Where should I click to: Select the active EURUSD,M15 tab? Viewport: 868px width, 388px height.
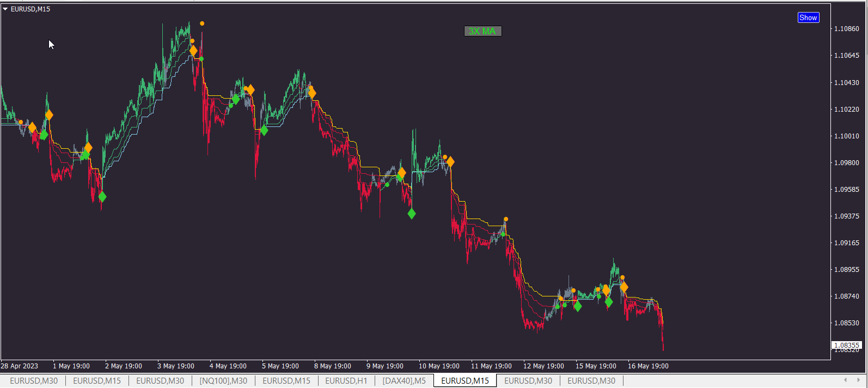click(465, 381)
